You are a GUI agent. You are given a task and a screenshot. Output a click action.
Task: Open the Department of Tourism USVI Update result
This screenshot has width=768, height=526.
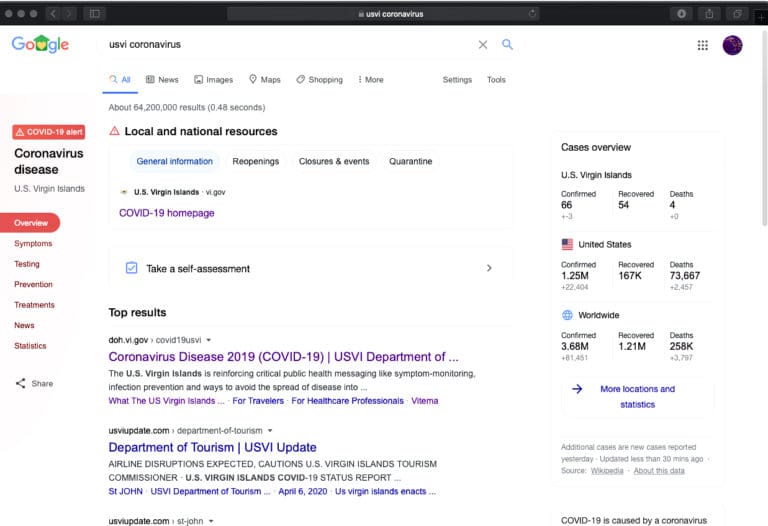tap(213, 447)
